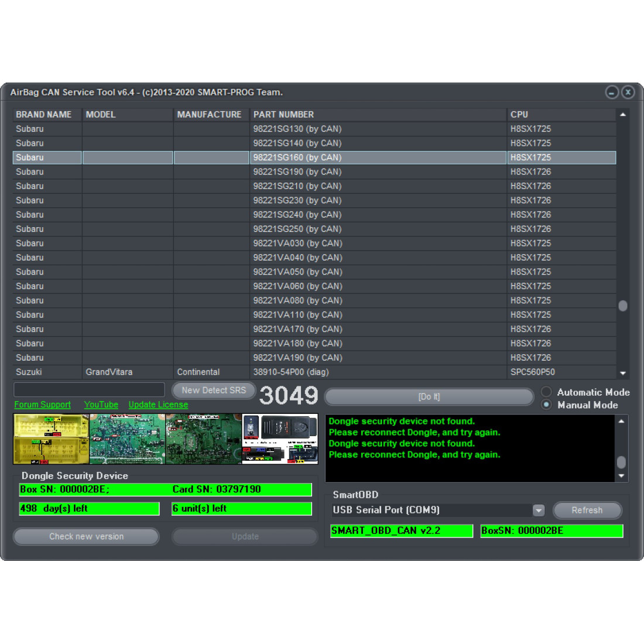Enable Automatic Mode

coord(546,392)
